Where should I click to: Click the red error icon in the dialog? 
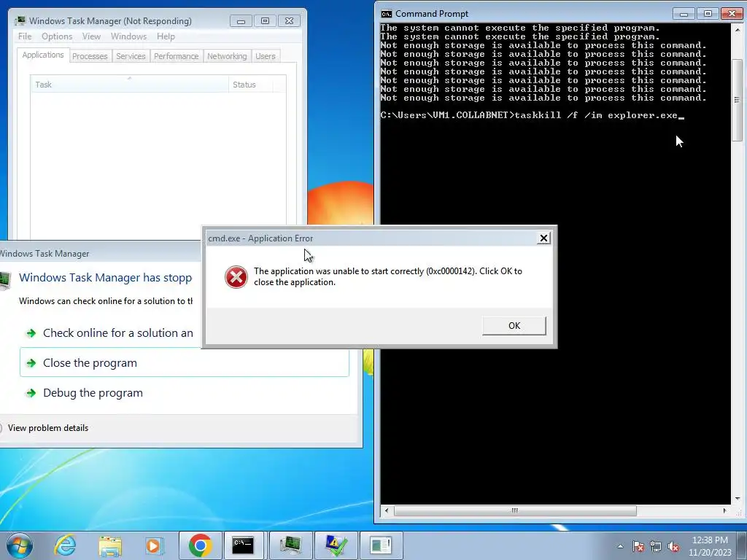pos(236,276)
